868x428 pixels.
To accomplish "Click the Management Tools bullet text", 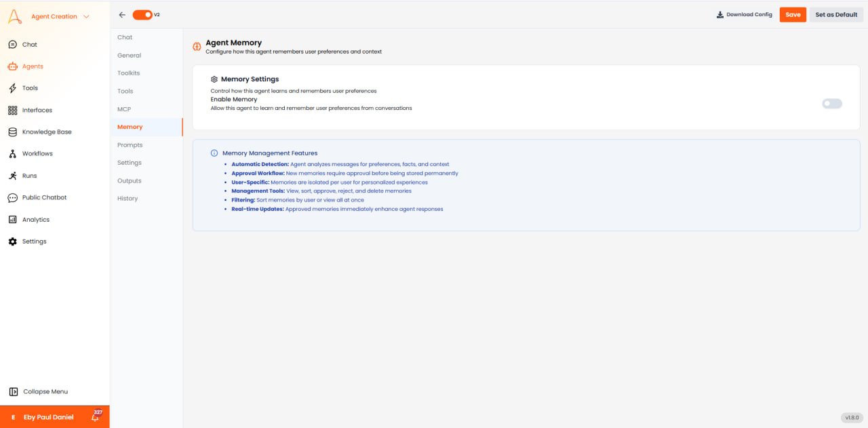I will [x=321, y=191].
